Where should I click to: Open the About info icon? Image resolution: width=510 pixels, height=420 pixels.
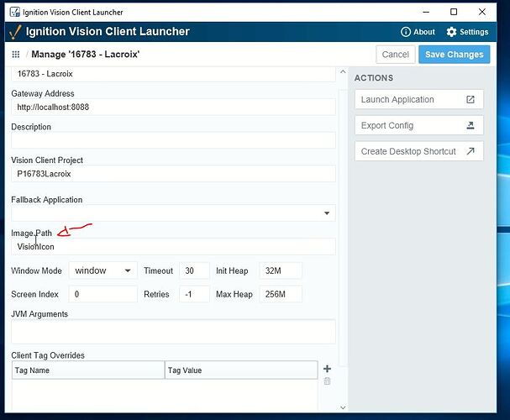click(405, 32)
